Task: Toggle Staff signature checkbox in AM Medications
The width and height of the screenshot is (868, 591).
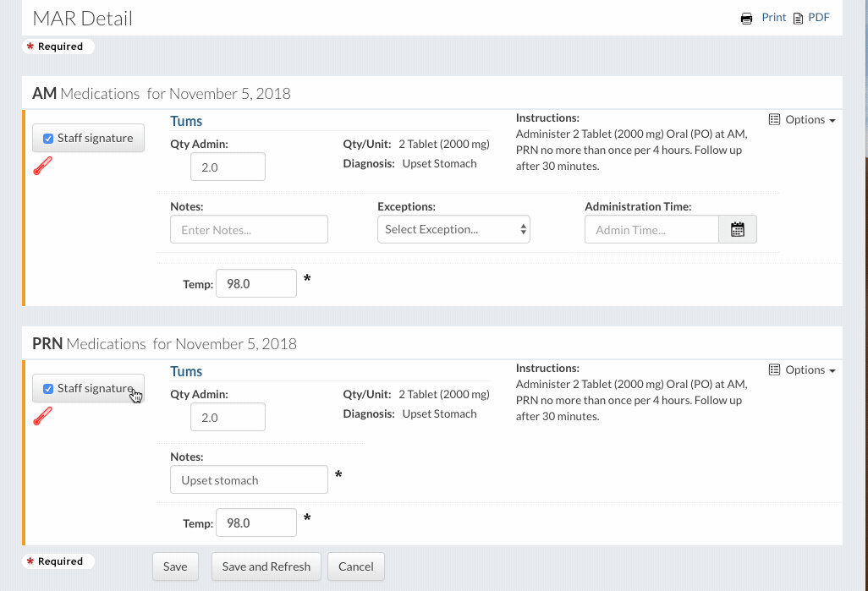Action: pyautogui.click(x=48, y=139)
